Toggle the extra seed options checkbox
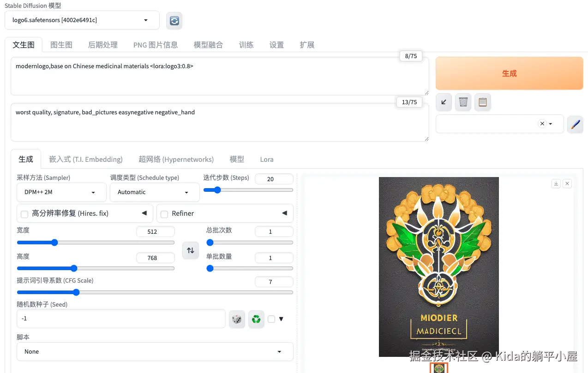 271,319
